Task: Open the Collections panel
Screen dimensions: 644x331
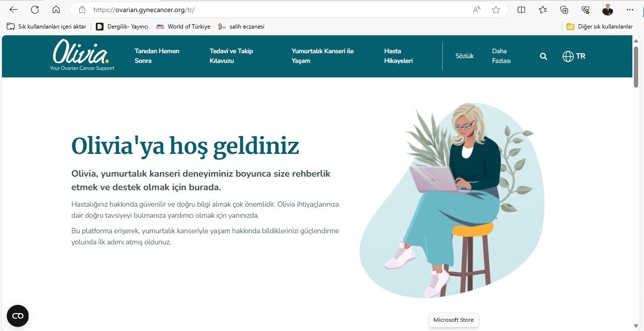Action: click(x=564, y=10)
